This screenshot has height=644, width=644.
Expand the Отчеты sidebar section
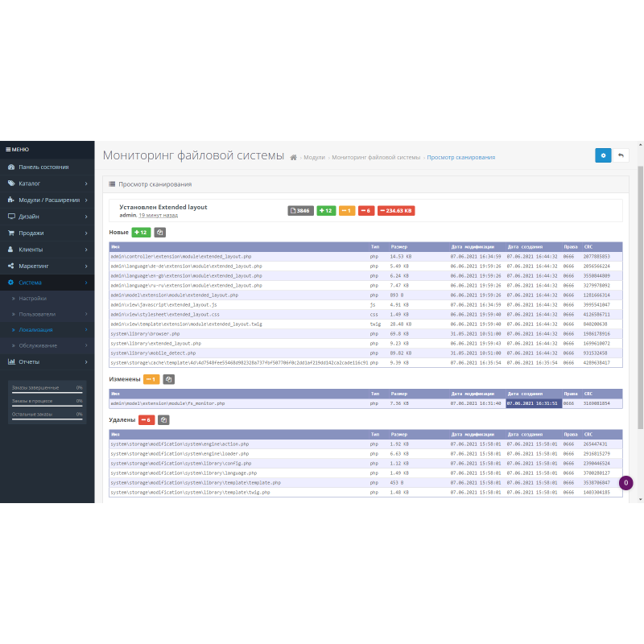tap(47, 361)
